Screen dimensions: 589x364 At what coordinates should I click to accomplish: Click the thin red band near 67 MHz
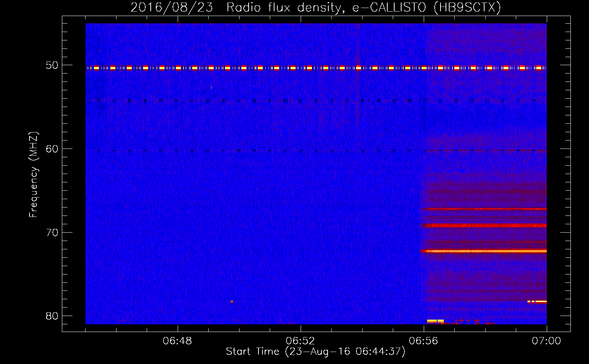483,209
